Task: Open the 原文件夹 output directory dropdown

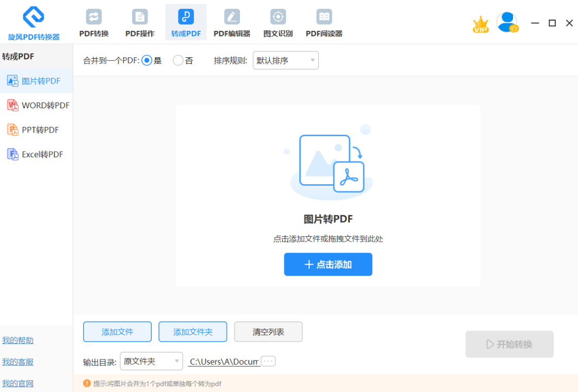Action: click(151, 361)
